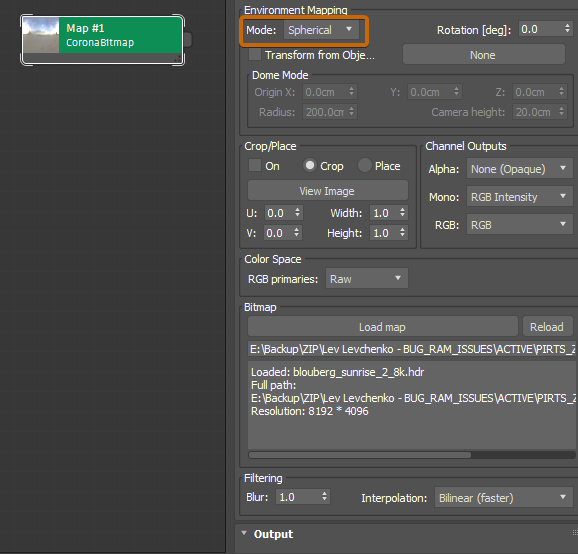Click the Origin X spinner arrows

pyautogui.click(x=352, y=91)
